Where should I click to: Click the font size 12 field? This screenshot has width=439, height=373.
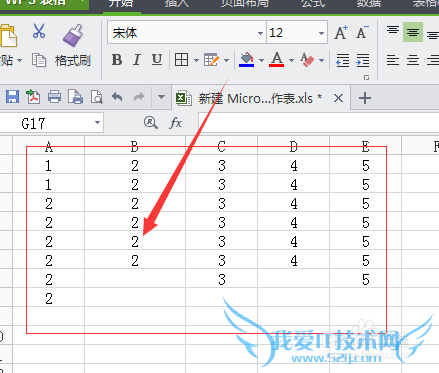click(292, 33)
